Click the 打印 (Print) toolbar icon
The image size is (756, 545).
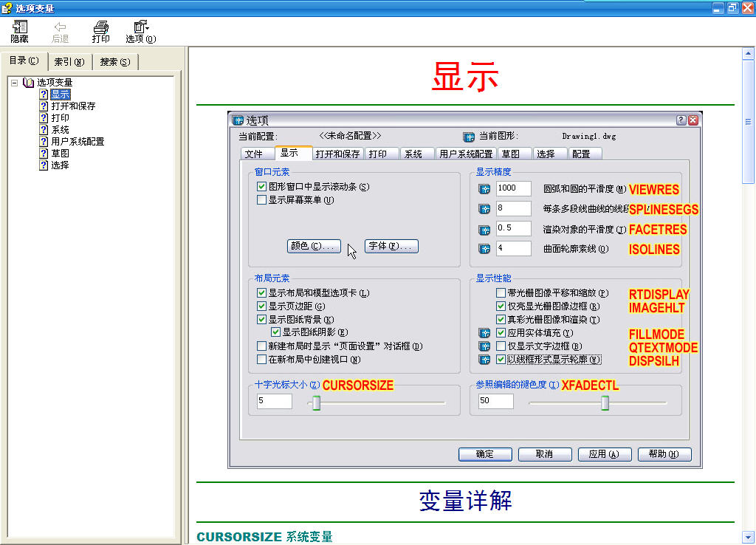pos(100,27)
